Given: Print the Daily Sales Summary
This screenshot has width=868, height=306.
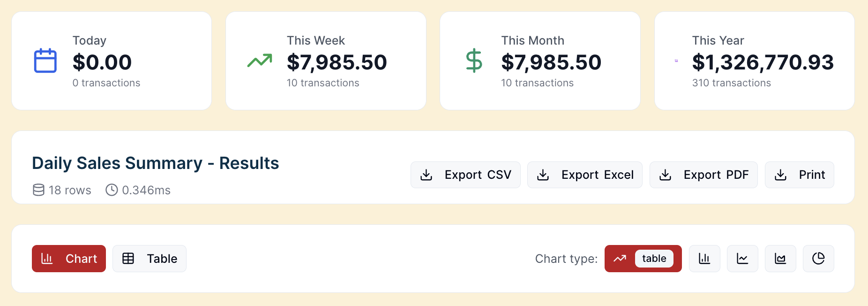Looking at the screenshot, I should click(799, 175).
